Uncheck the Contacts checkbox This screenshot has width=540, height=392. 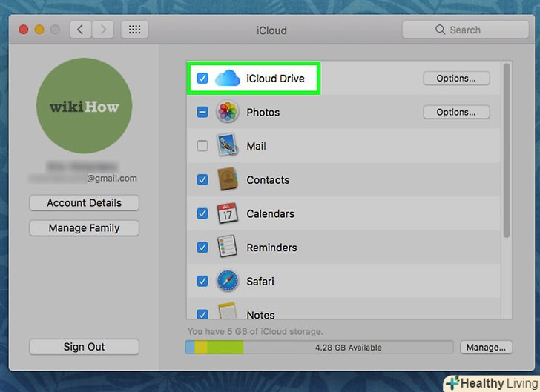click(202, 179)
